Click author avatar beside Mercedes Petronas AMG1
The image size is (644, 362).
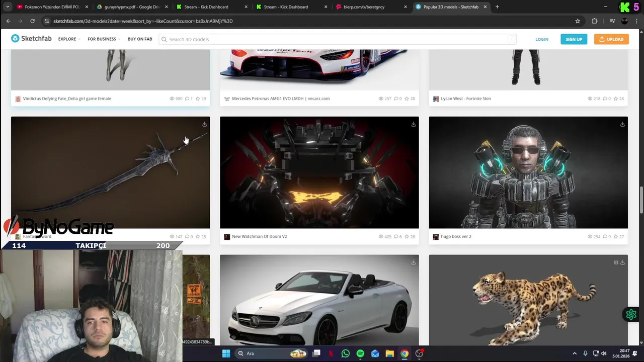tap(227, 99)
